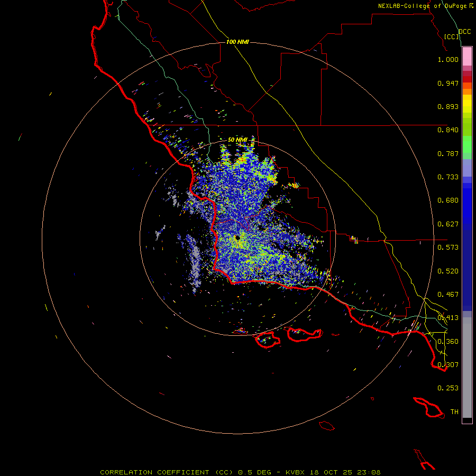Viewport: 476px width, 476px height.
Task: Click the 50 NMI range ring label
Action: tap(237, 140)
